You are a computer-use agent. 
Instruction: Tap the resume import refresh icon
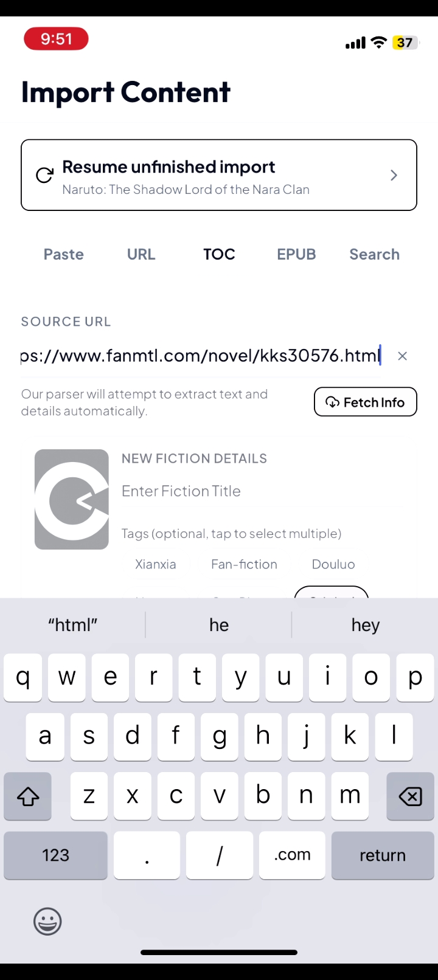44,175
